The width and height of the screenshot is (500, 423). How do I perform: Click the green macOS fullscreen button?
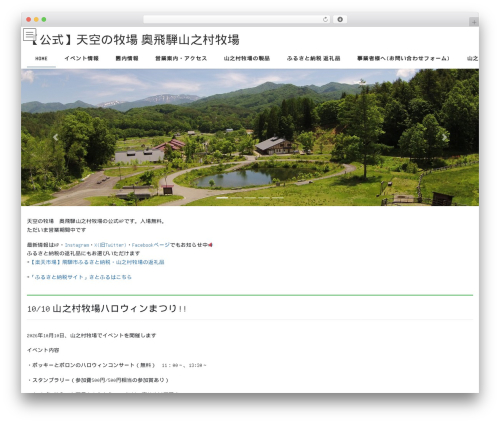click(44, 19)
